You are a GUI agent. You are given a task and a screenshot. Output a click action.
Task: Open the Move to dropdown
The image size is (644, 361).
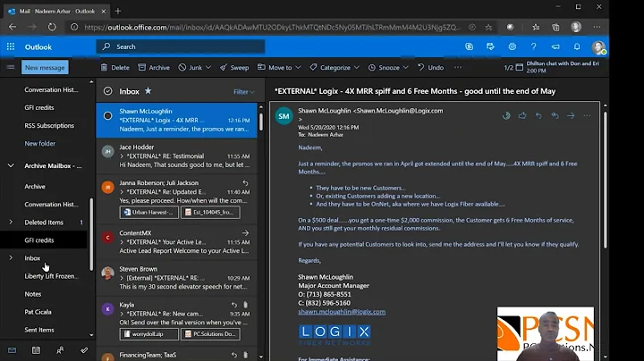coord(279,67)
